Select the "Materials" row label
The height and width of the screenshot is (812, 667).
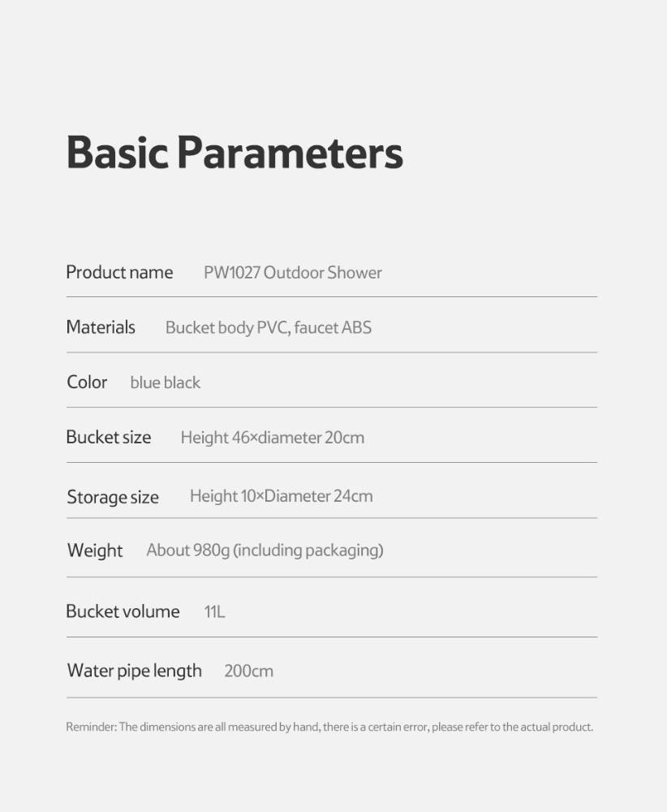[x=101, y=327]
